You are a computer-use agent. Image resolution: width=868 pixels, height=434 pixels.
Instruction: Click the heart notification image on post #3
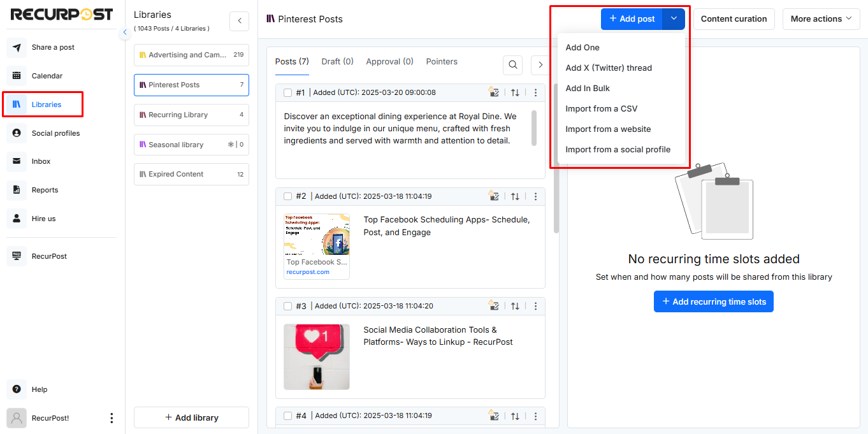point(317,357)
